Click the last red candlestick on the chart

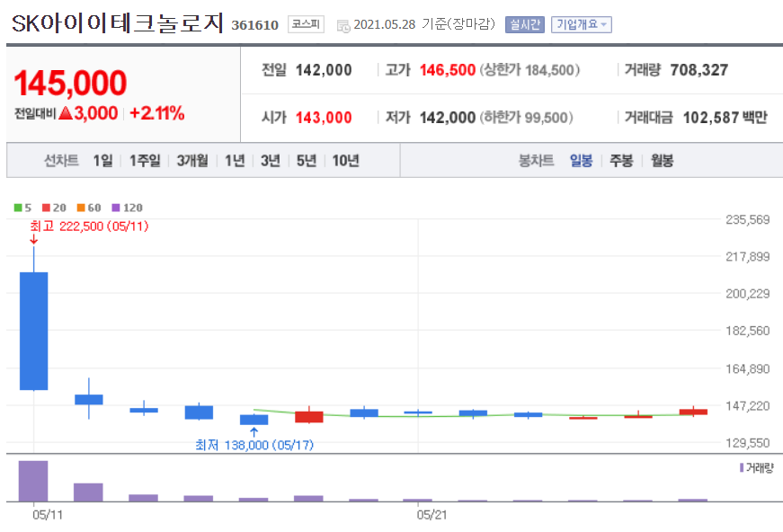pyautogui.click(x=694, y=412)
